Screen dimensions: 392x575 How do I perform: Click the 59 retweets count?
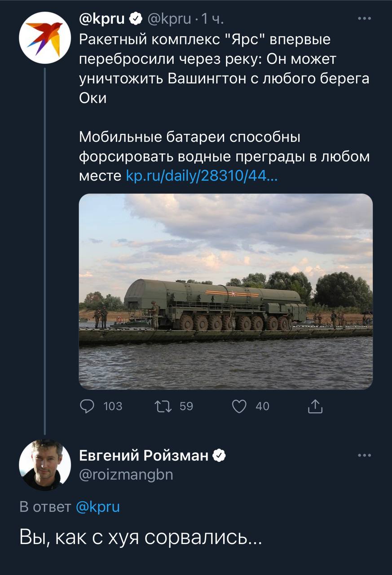pyautogui.click(x=186, y=406)
